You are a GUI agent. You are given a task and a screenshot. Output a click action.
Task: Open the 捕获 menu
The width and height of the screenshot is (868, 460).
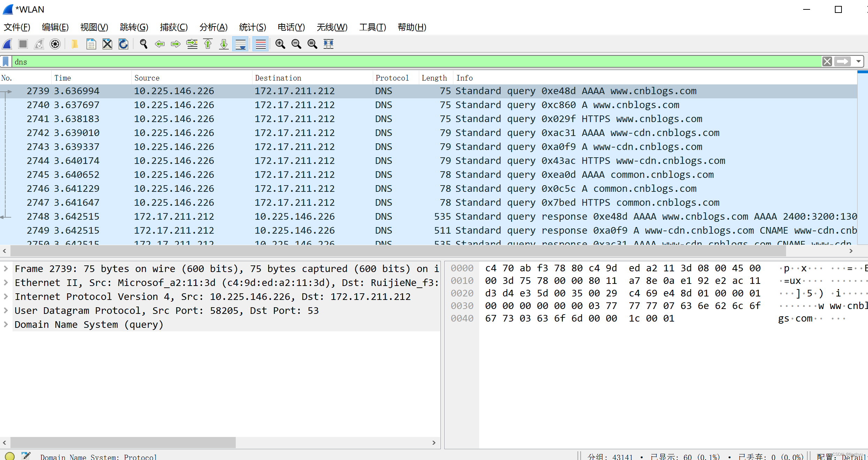[174, 27]
